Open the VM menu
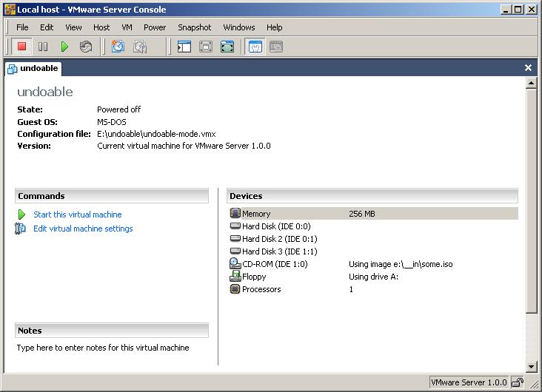Screen dimensions: 542x392 pyautogui.click(x=127, y=27)
